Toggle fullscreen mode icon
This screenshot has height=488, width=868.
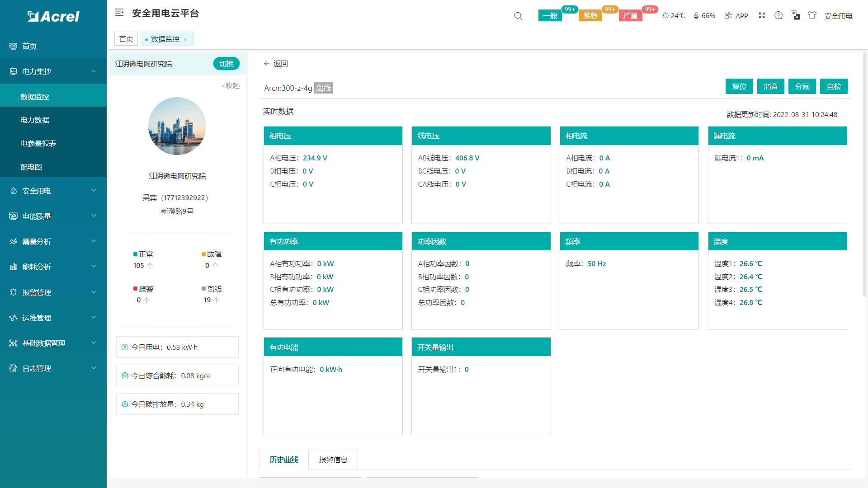tap(762, 15)
